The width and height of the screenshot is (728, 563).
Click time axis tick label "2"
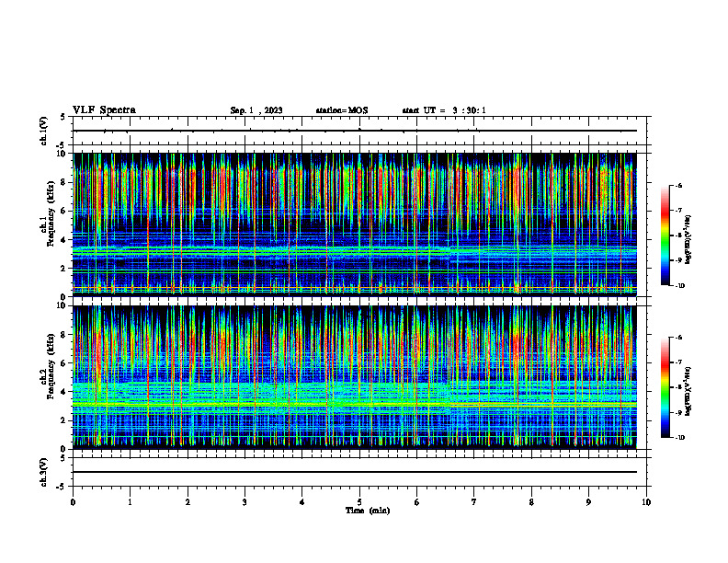pyautogui.click(x=188, y=502)
